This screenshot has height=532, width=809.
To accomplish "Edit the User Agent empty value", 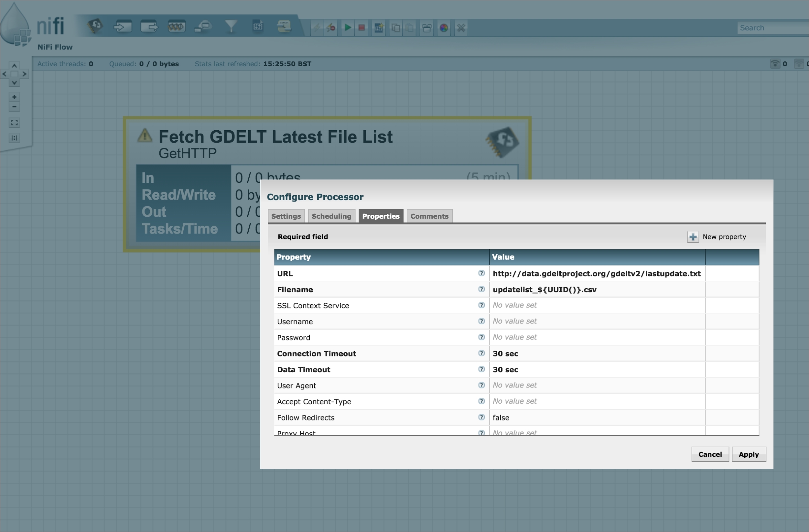I will (597, 385).
